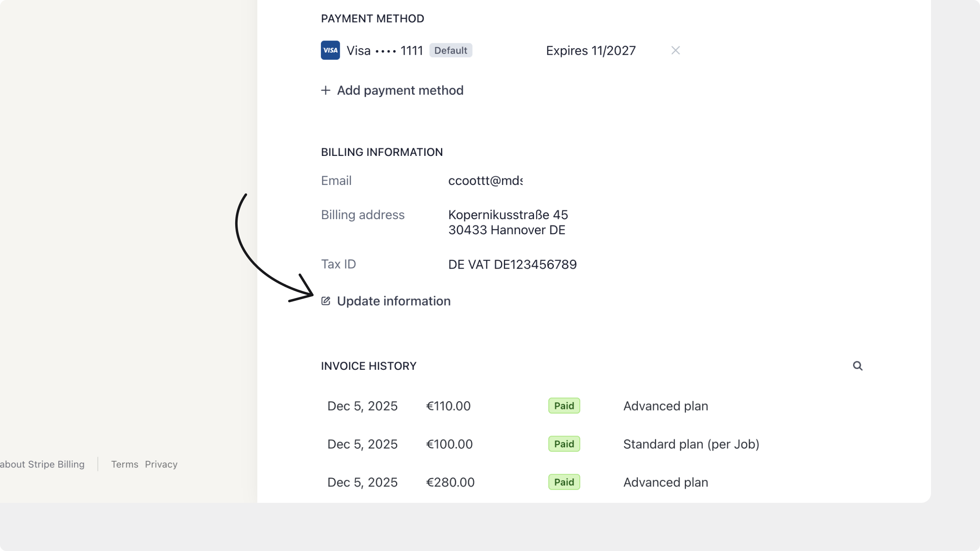The image size is (980, 551).
Task: Click the Default badge on Visa card
Action: (x=450, y=50)
